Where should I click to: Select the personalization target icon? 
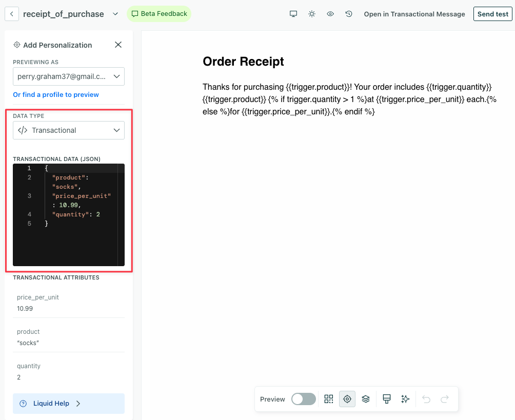coord(347,398)
